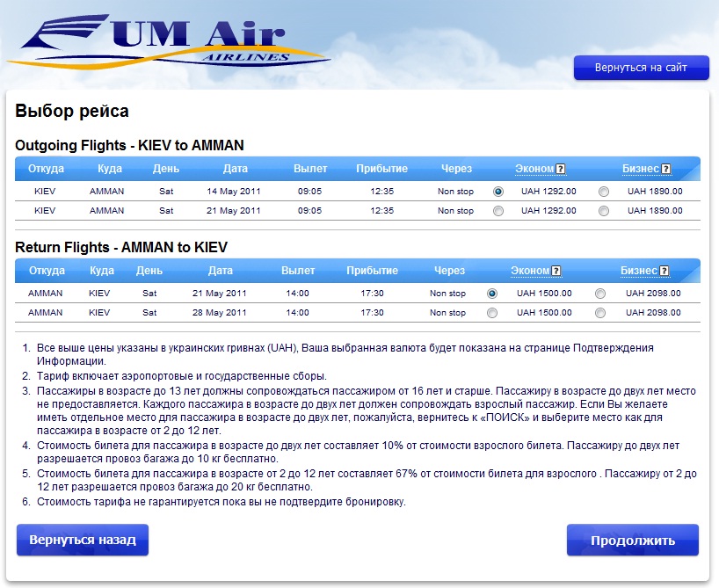Pick business fare for 28 May return flight
Screen dimensions: 719x588
(600, 313)
